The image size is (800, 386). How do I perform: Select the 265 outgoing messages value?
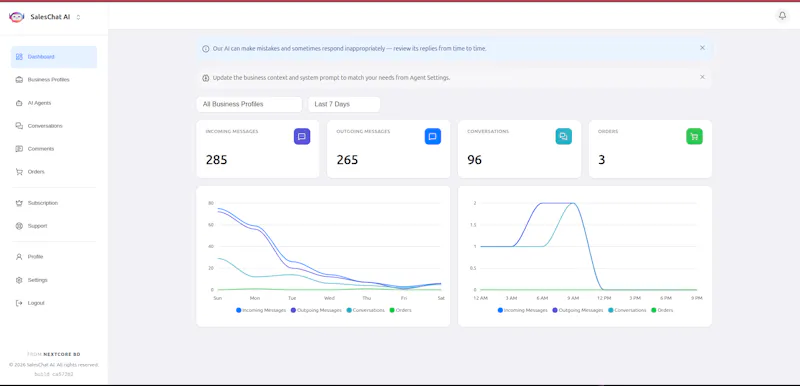(x=347, y=160)
